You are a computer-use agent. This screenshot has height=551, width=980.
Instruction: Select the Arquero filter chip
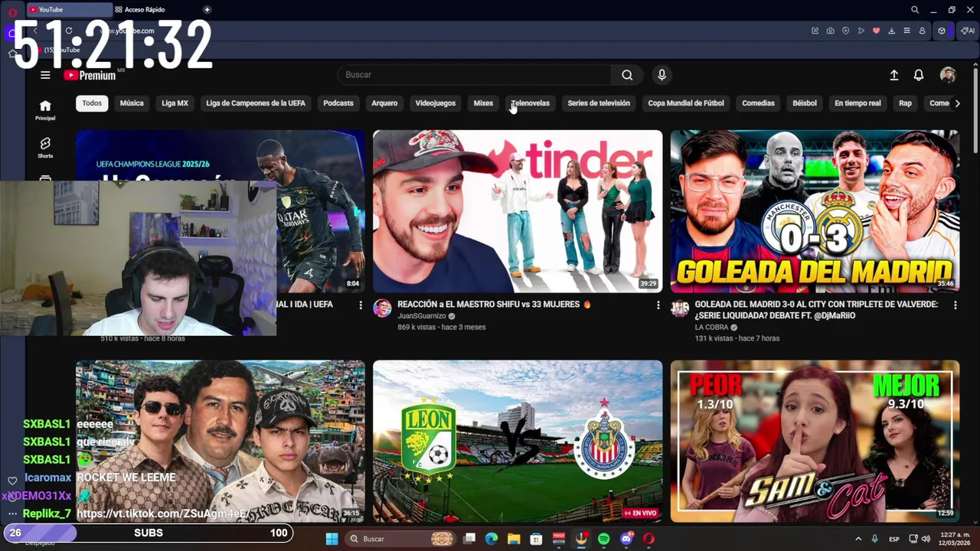[384, 103]
